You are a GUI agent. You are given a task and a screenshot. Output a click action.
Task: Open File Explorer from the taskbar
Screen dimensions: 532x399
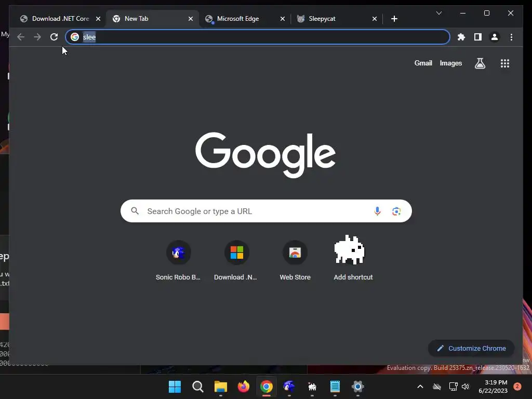click(x=220, y=387)
